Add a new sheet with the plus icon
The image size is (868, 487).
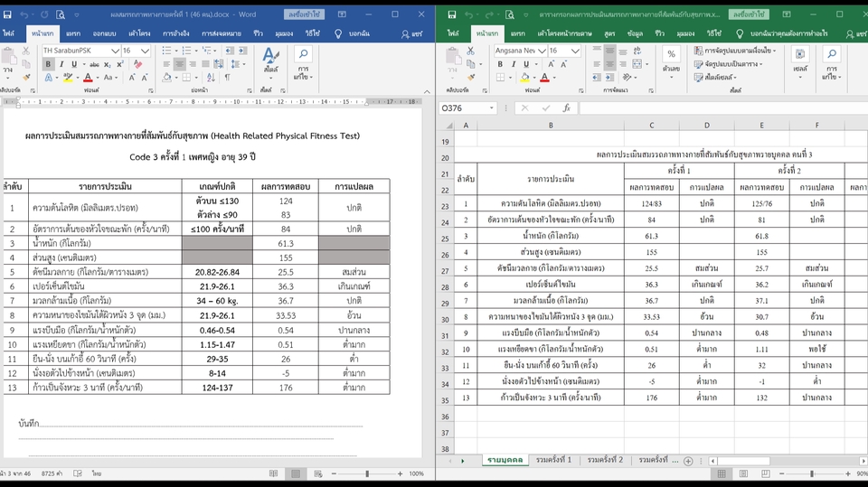pyautogui.click(x=688, y=461)
